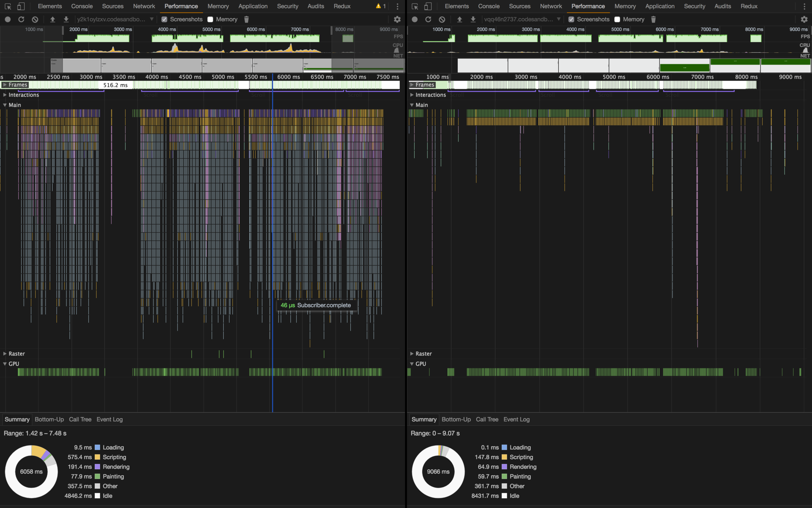Click the record button in left panel
The width and height of the screenshot is (812, 508).
[x=8, y=19]
